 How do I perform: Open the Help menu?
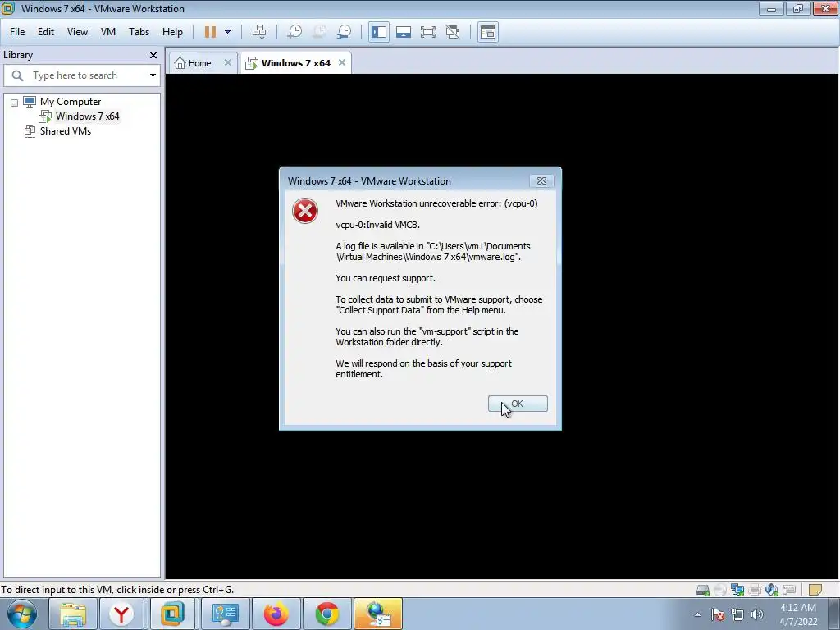[x=172, y=32]
